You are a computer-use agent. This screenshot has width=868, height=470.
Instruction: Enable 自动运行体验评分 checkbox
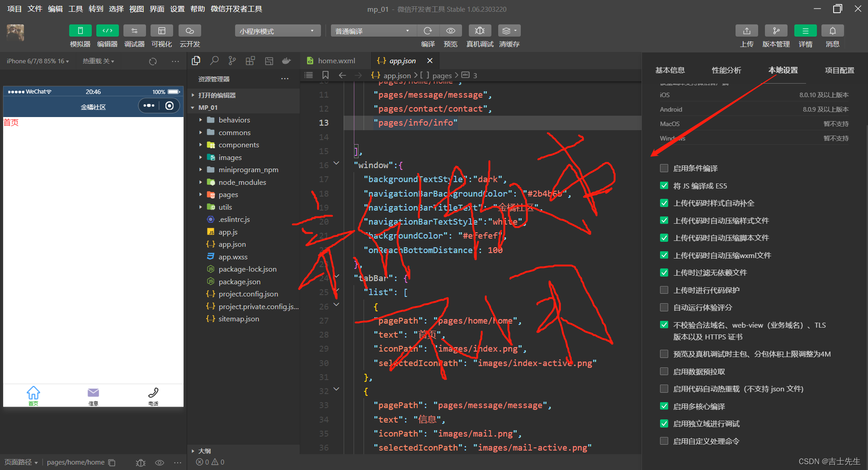[664, 307]
